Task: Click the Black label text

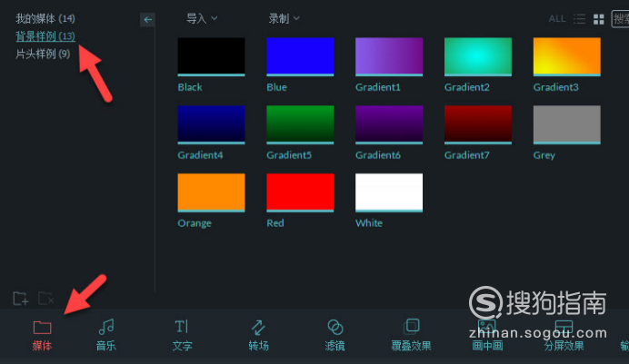Action: (x=190, y=87)
